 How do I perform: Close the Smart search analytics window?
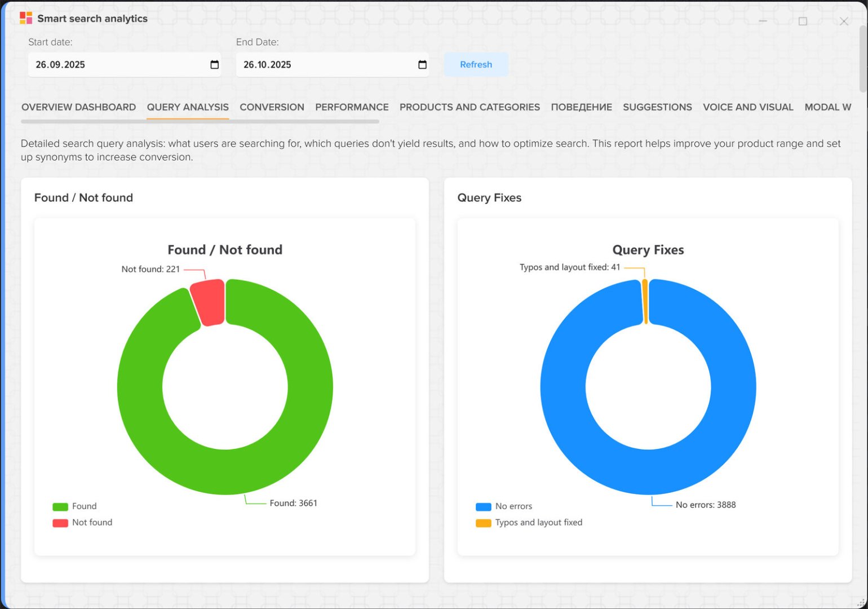point(844,21)
